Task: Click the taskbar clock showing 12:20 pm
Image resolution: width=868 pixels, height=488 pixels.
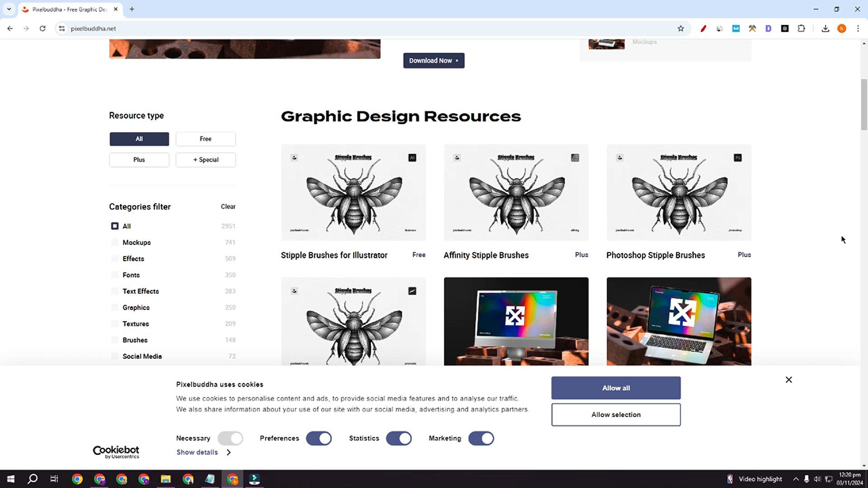Action: (849, 479)
